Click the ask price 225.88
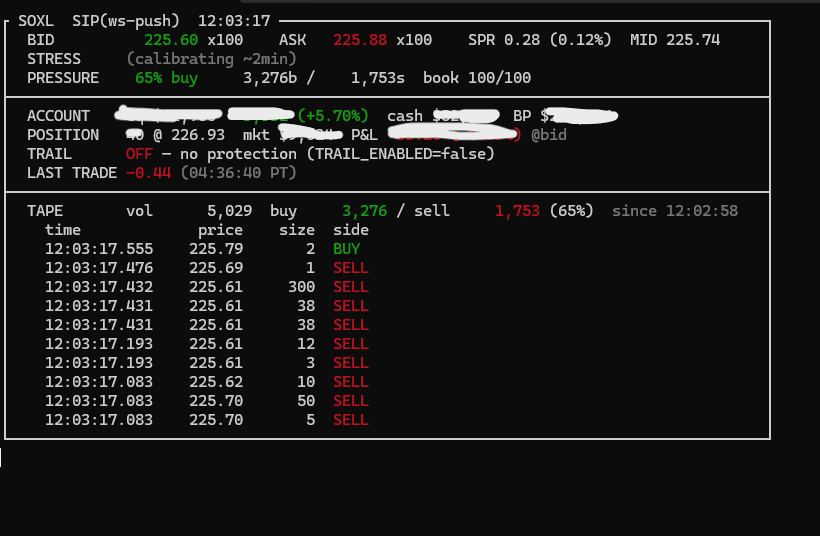This screenshot has width=820, height=536. pos(360,40)
